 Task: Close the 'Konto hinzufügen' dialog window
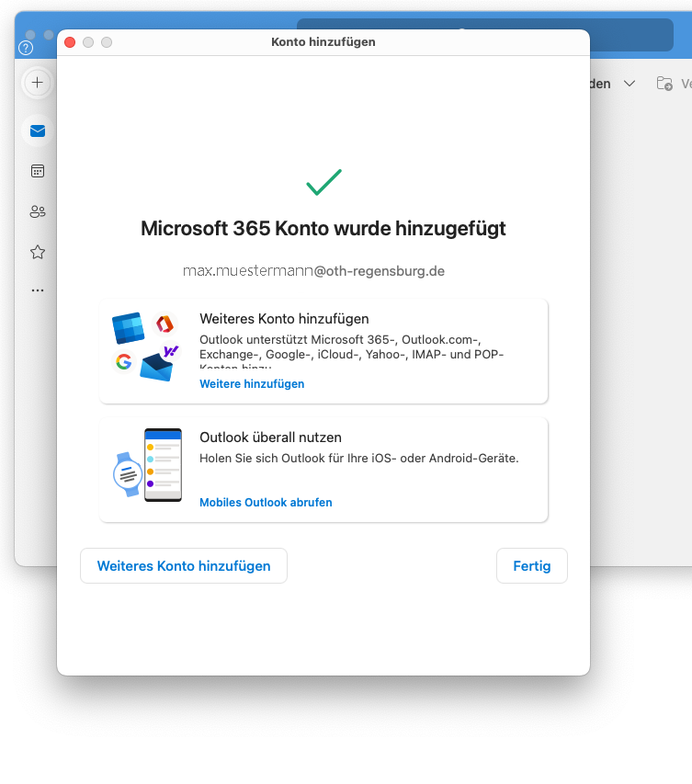click(x=70, y=42)
